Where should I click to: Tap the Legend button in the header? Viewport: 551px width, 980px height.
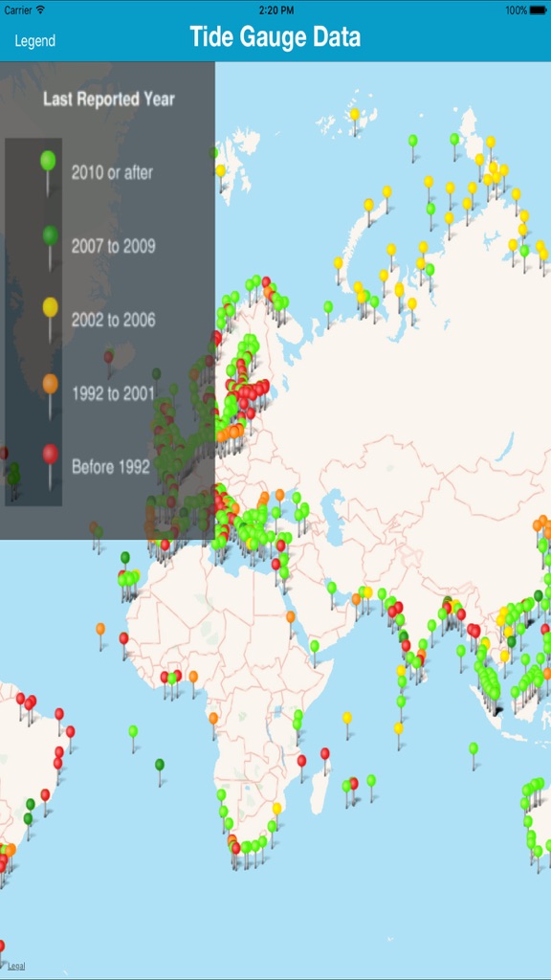pos(35,40)
